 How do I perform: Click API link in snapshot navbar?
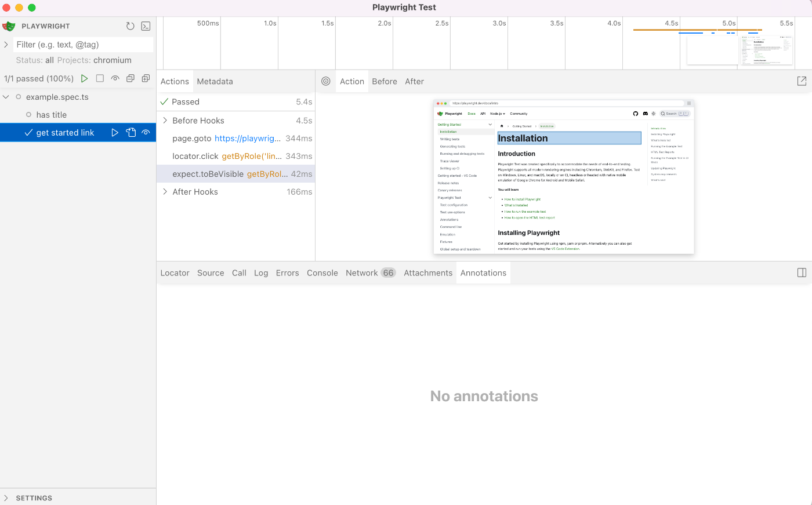(483, 114)
